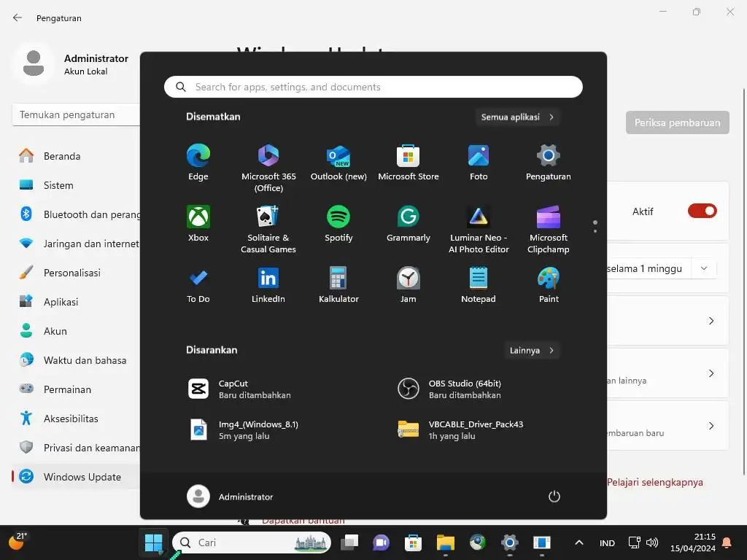This screenshot has width=747, height=560.
Task: Select Windows Update in sidebar
Action: [x=76, y=477]
